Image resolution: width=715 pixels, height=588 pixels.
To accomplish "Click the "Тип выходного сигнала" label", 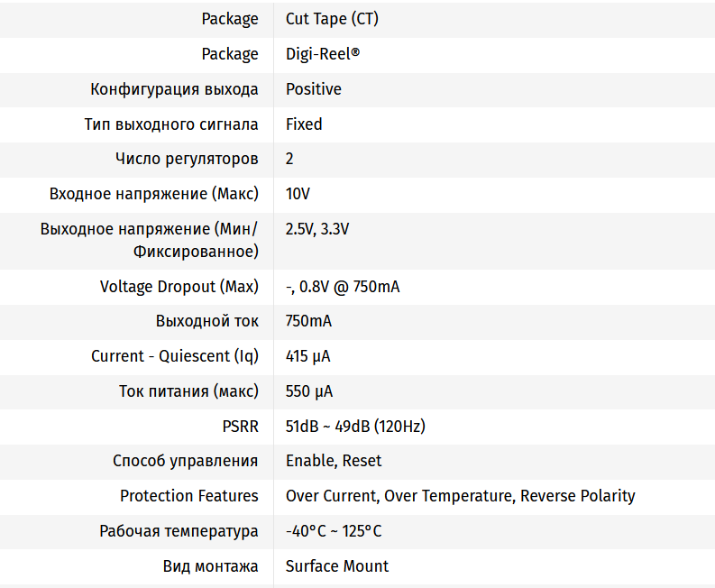I will (x=171, y=124).
